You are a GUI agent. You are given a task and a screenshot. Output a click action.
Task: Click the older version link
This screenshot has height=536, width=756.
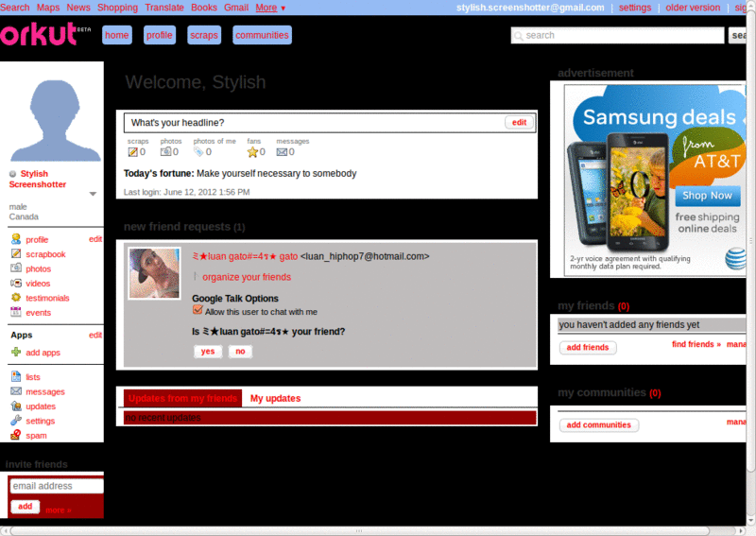coord(693,8)
